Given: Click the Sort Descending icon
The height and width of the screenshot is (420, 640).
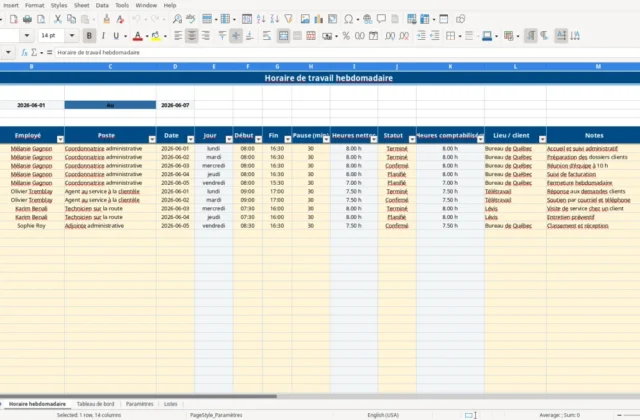Looking at the screenshot, I should [x=275, y=19].
